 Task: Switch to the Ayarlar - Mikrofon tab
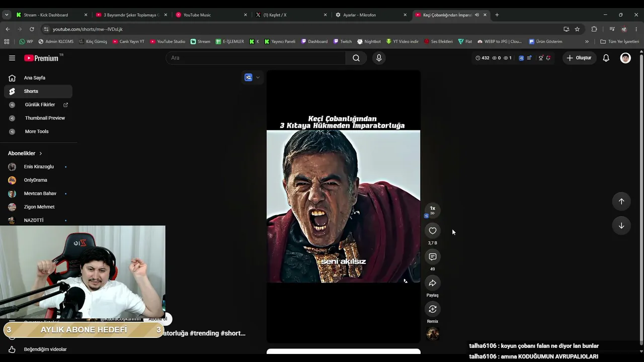371,15
